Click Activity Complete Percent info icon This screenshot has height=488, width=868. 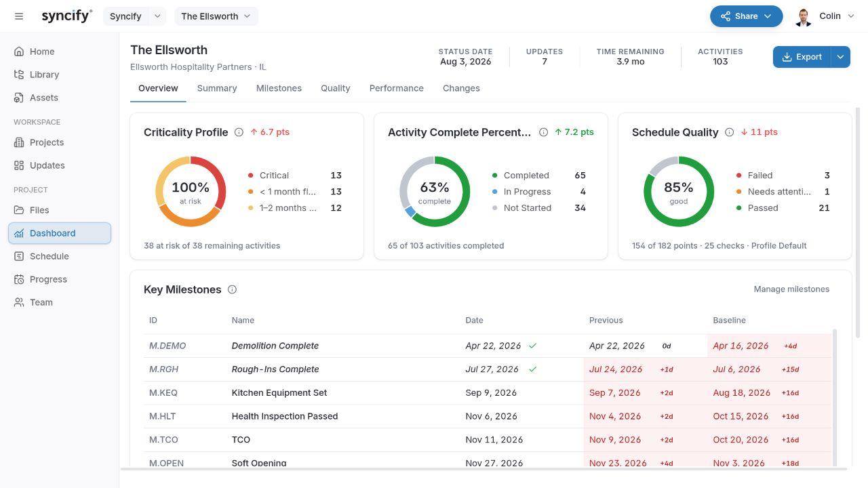(543, 133)
